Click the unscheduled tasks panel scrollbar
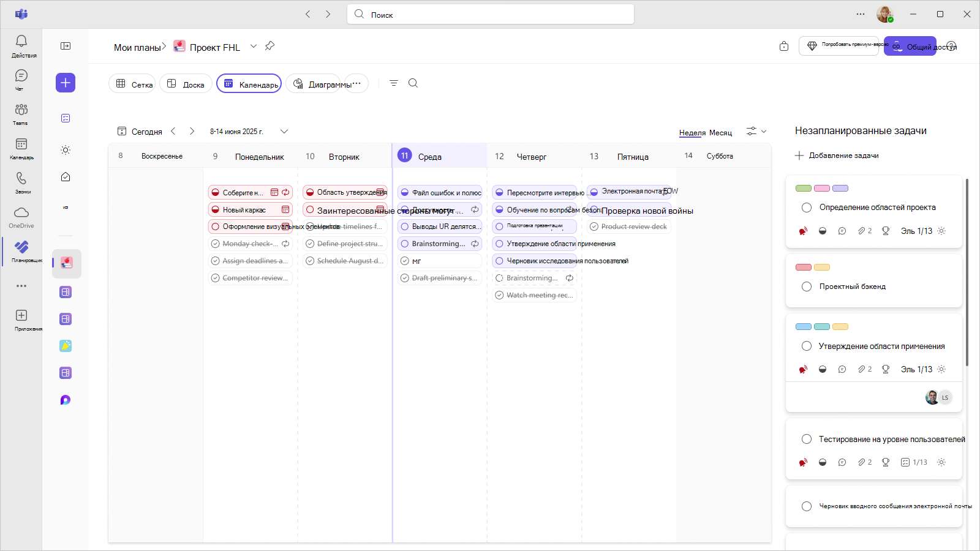The height and width of the screenshot is (551, 980). pos(967,272)
